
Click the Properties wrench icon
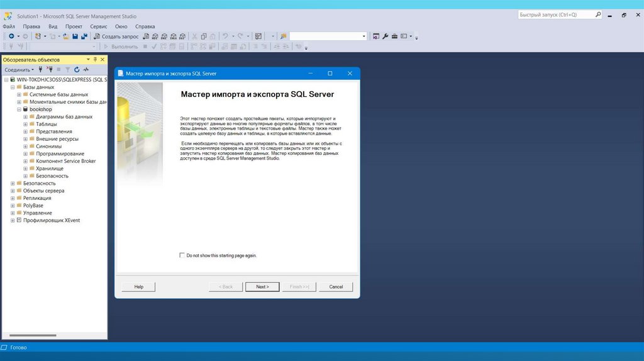click(x=386, y=36)
